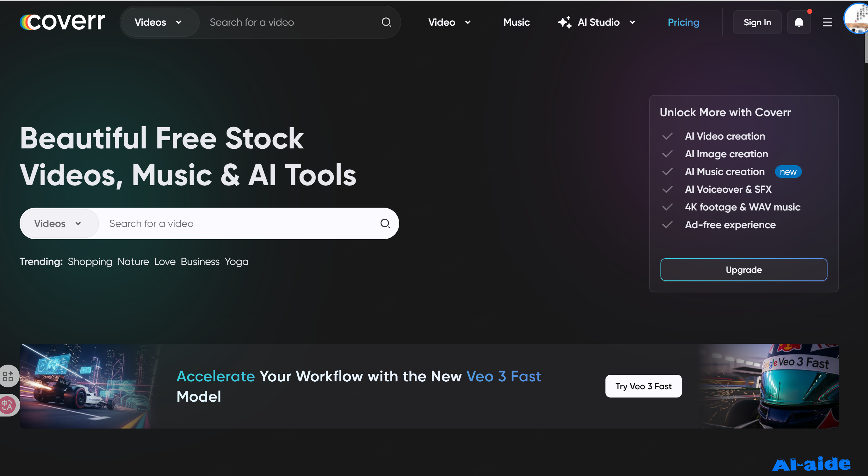Open the Nature trending link

133,262
